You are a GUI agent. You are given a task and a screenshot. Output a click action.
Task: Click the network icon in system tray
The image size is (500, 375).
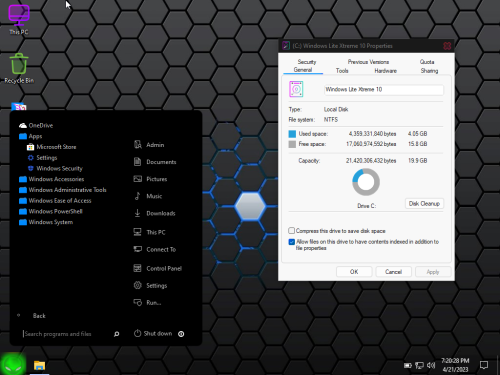419,365
